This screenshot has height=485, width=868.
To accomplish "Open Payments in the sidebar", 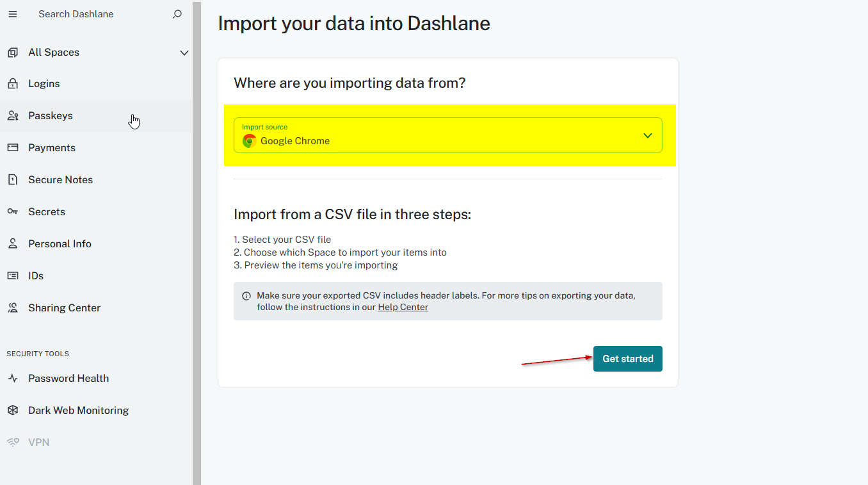I will tap(96, 148).
